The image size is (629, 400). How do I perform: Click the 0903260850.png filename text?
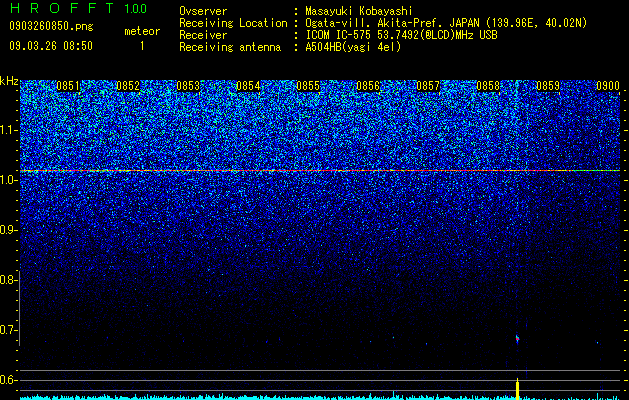point(51,27)
